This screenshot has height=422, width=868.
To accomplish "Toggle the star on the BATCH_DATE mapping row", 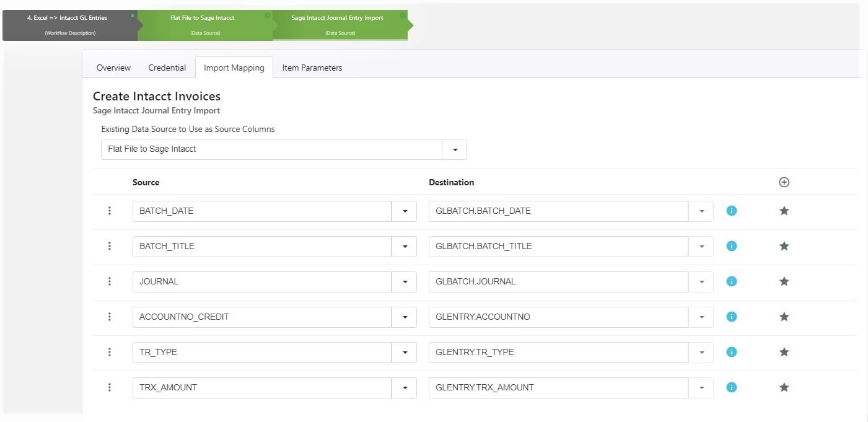I will (x=784, y=211).
